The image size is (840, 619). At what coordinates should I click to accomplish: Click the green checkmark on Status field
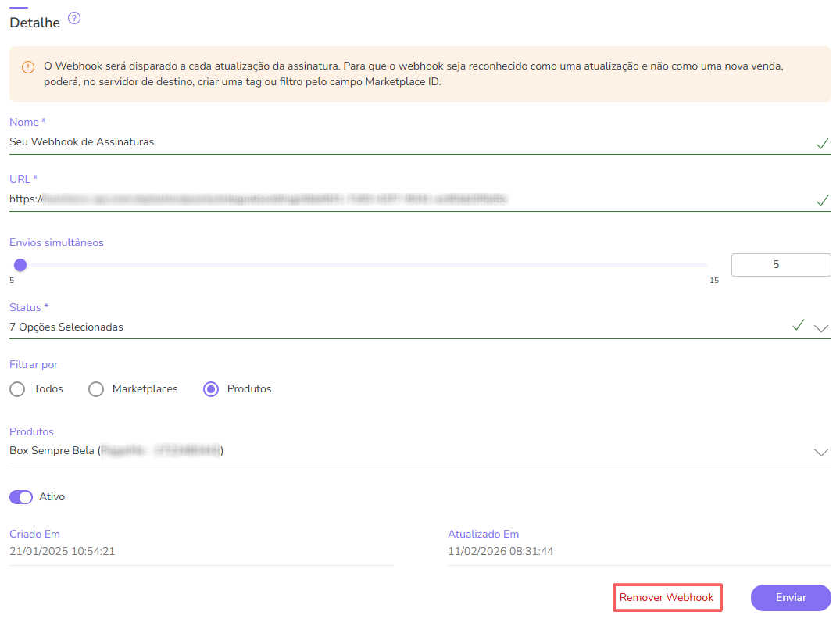click(798, 324)
